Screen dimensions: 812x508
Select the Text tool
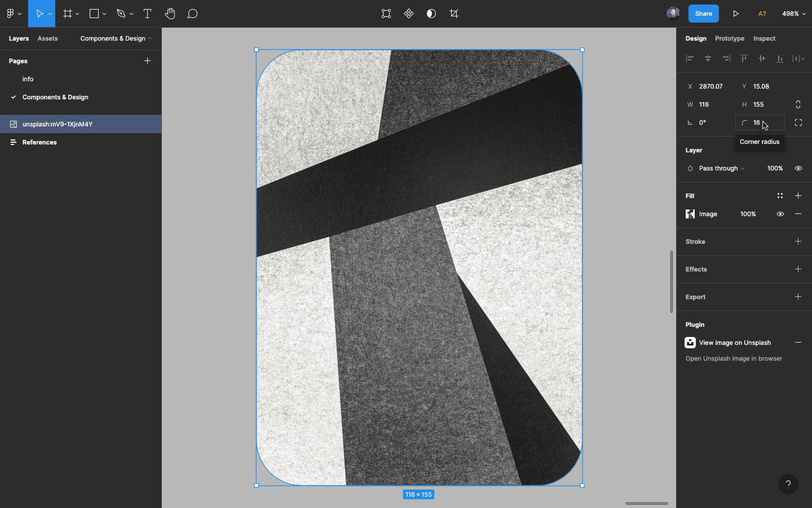pyautogui.click(x=147, y=14)
